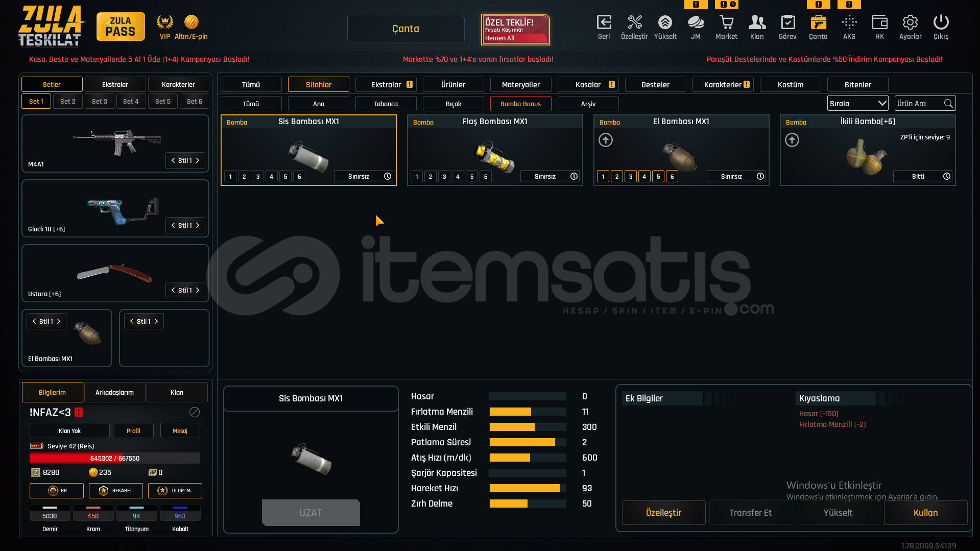Select the Bomba-Bonus filter tab
The height and width of the screenshot is (551, 980).
pyautogui.click(x=521, y=104)
